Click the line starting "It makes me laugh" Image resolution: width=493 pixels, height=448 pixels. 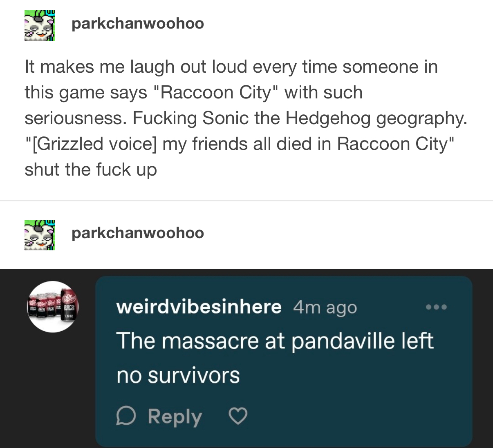(x=231, y=67)
